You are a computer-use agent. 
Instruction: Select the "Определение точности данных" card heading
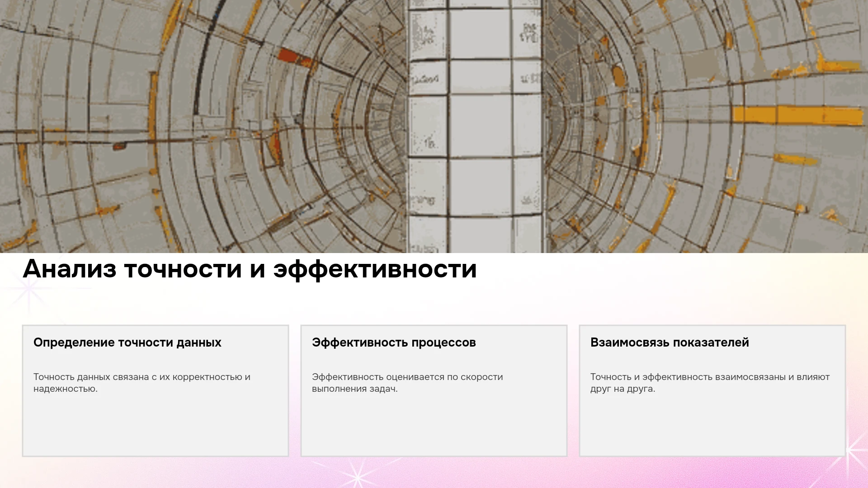(x=127, y=343)
